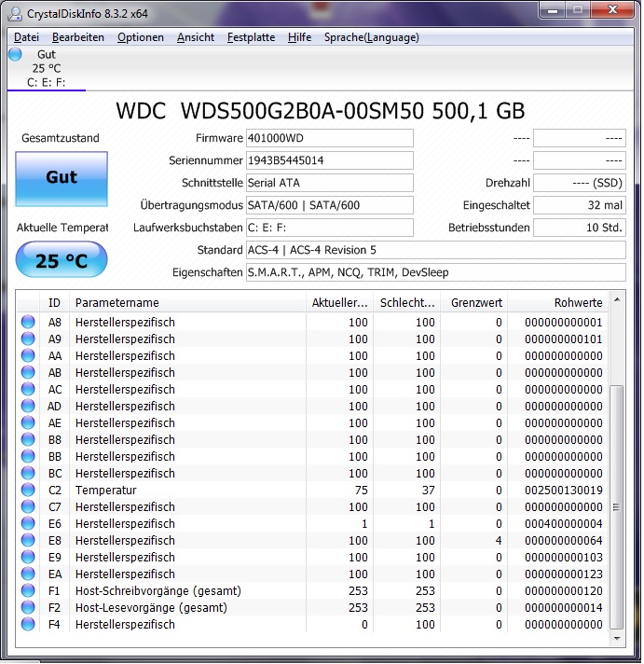Click the status icon of row AA
Viewport: 644px width, 664px height.
tap(28, 355)
